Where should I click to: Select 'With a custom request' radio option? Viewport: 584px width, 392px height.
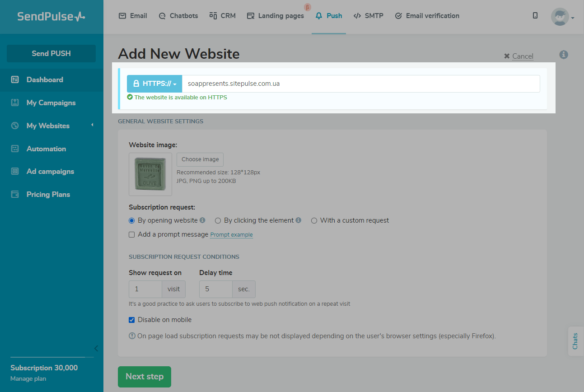pos(314,221)
